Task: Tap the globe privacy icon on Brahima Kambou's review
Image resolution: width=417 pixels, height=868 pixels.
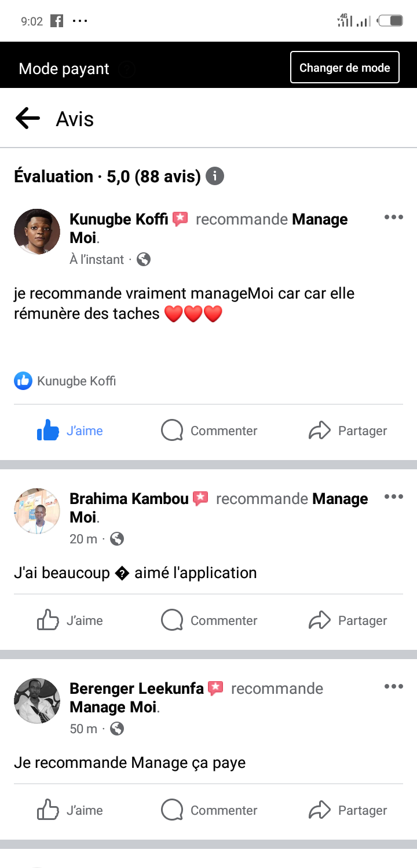Action: 117,539
